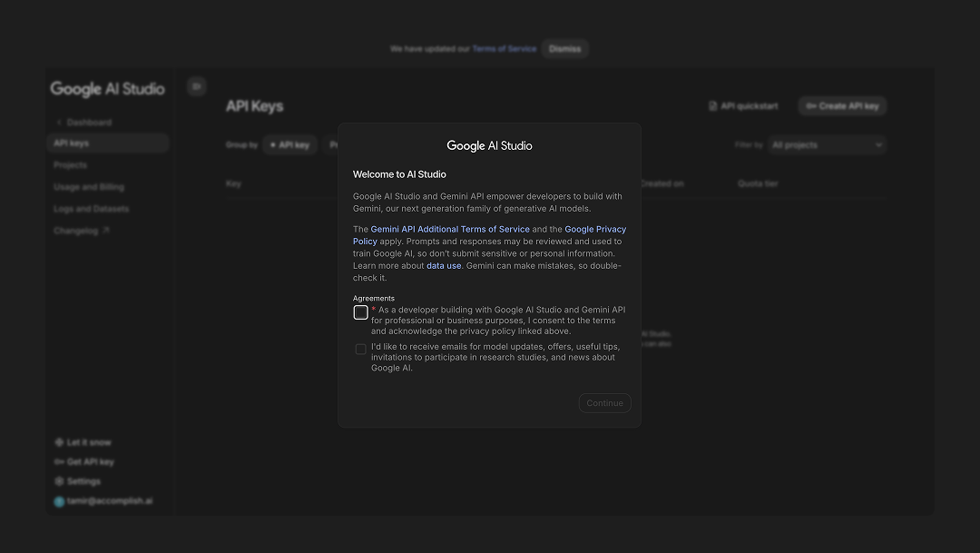Dismiss the updated terms banner
The image size is (980, 553).
565,49
